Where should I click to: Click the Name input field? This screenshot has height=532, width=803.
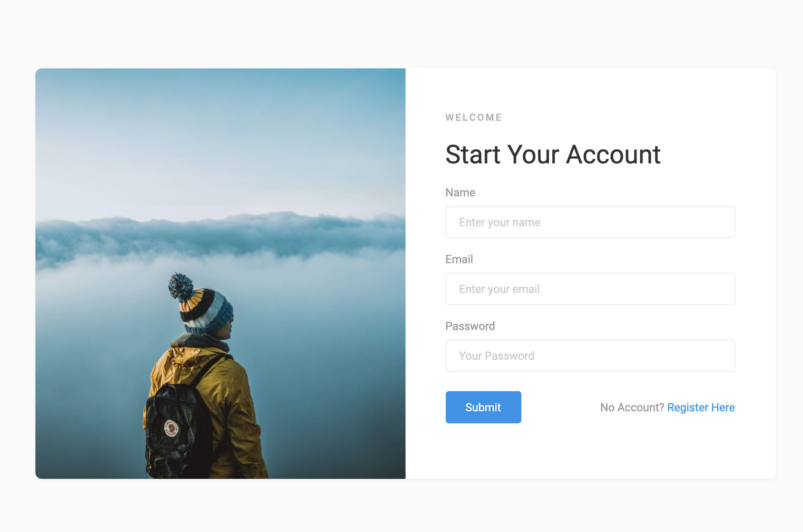pos(590,222)
